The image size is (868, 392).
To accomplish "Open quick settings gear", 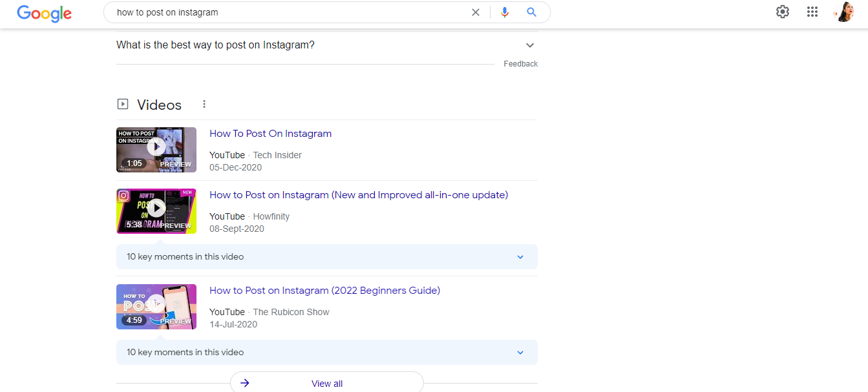I will click(x=782, y=12).
